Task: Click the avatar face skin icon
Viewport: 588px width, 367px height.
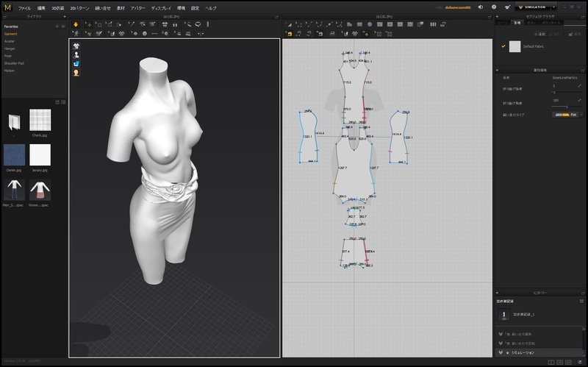Action: point(76,72)
